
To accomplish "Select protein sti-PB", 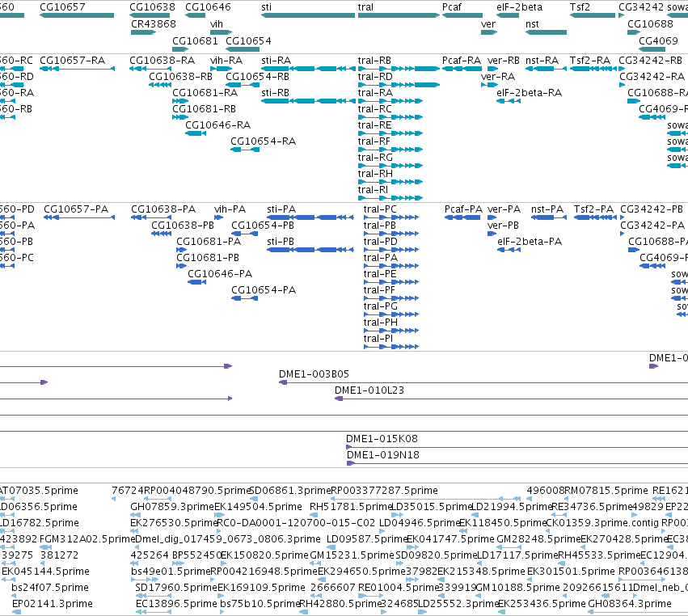I will pyautogui.click(x=310, y=250).
